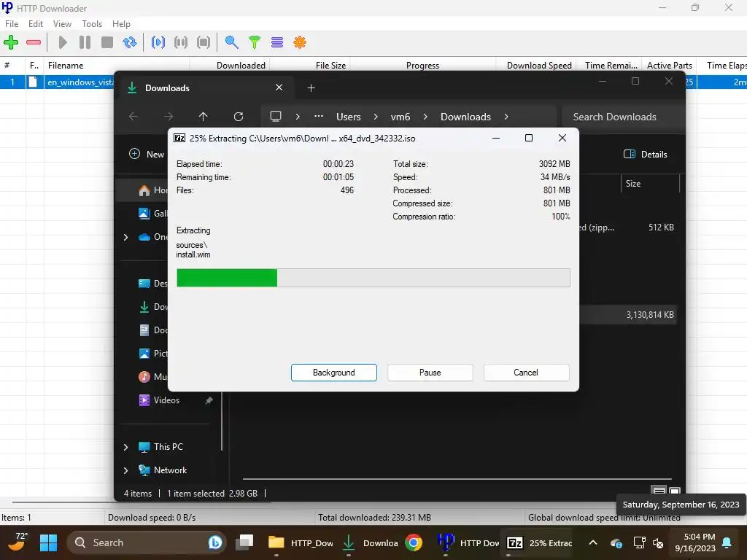The width and height of the screenshot is (747, 560).
Task: Click vm6 in the address breadcrumb
Action: click(x=400, y=117)
